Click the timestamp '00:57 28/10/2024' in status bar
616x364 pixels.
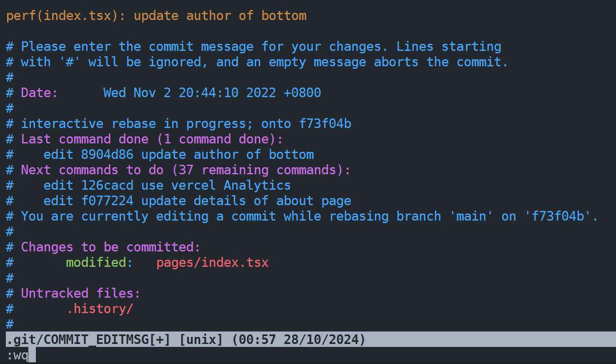298,339
